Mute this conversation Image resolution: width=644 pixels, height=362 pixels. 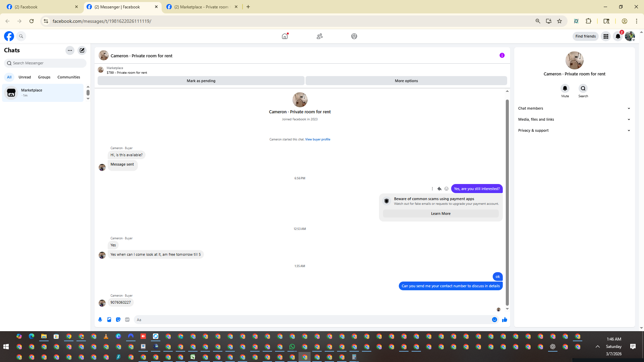[565, 88]
